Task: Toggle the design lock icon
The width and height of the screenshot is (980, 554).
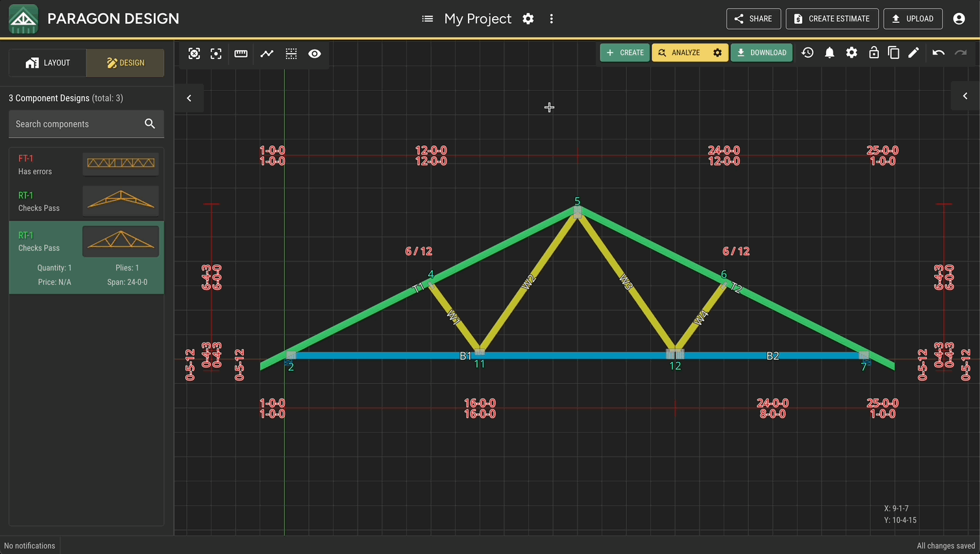Action: [874, 53]
